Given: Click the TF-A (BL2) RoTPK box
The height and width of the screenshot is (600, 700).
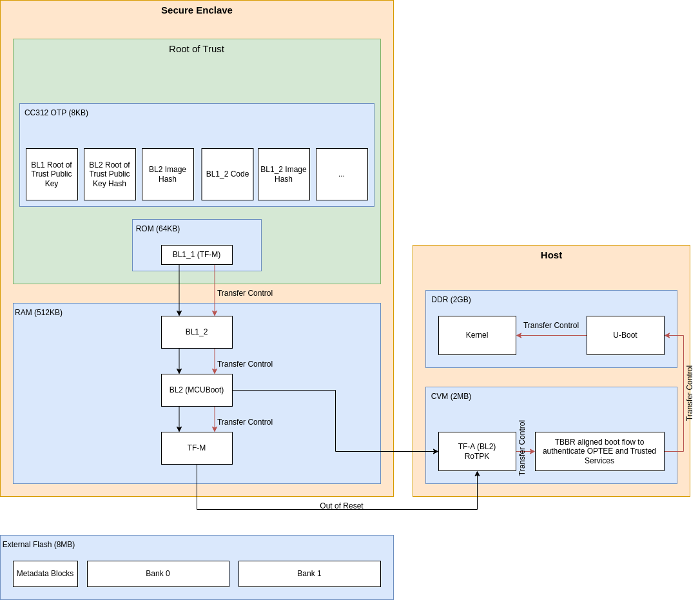Looking at the screenshot, I should point(477,451).
